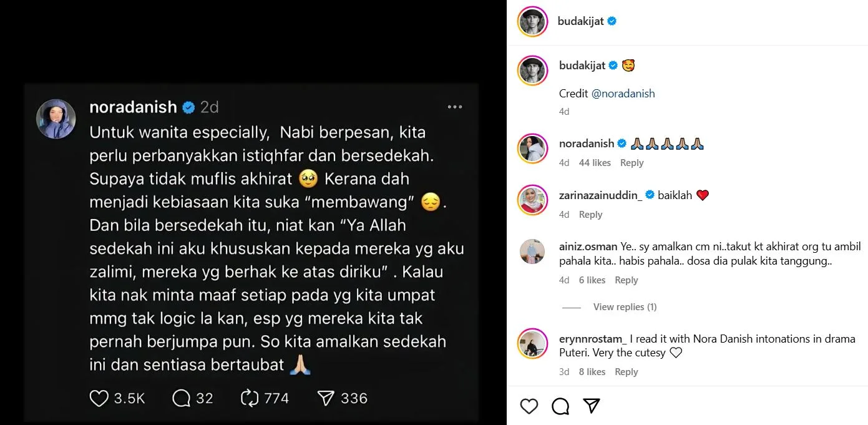Tap the 774 repost arrows icon
This screenshot has height=425, width=868.
pos(250,398)
